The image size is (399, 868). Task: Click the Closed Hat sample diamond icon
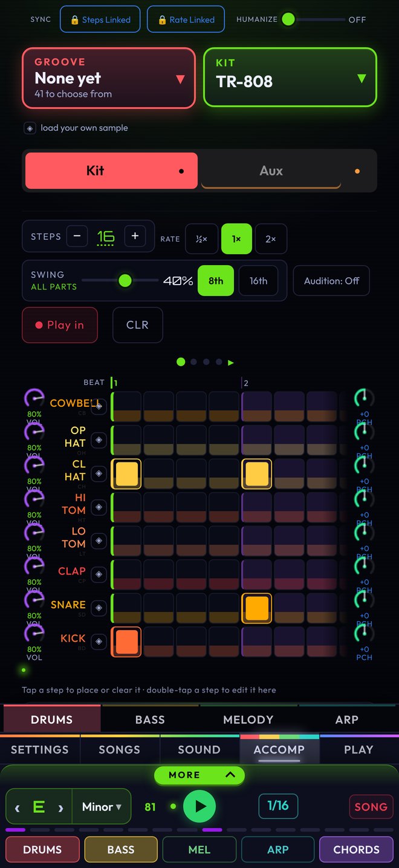[99, 474]
